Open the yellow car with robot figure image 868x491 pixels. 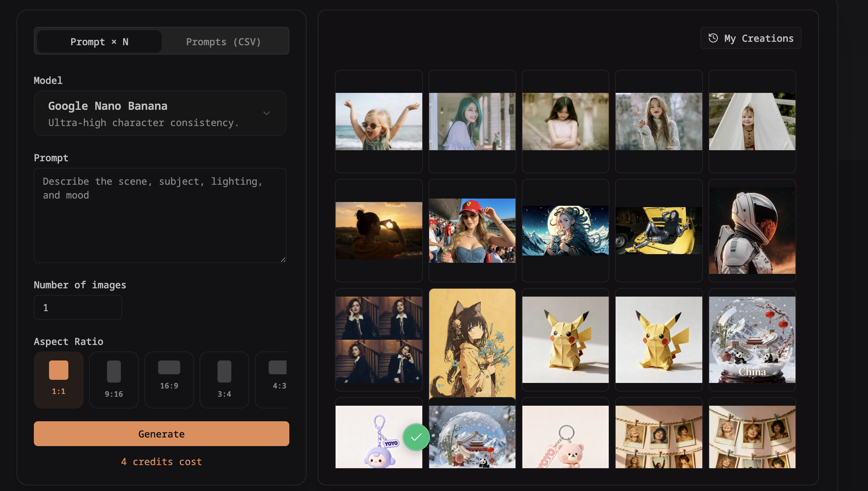click(x=659, y=231)
